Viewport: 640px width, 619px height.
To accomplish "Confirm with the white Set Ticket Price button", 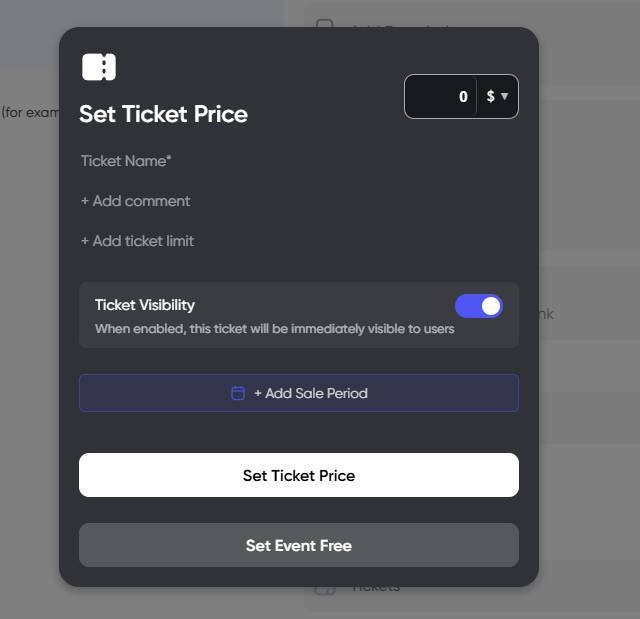I will 298,475.
